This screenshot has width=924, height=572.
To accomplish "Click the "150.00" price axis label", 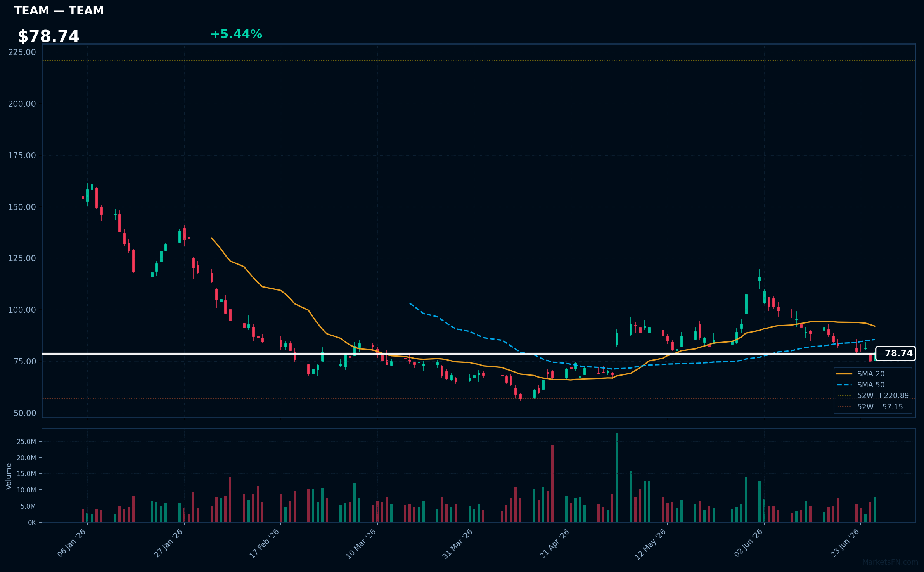I will (22, 207).
